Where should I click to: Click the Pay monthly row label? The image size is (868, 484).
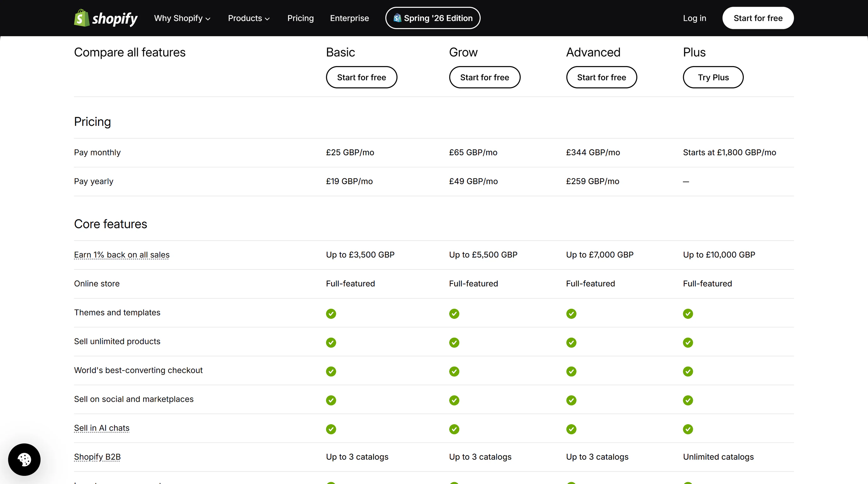[97, 153]
